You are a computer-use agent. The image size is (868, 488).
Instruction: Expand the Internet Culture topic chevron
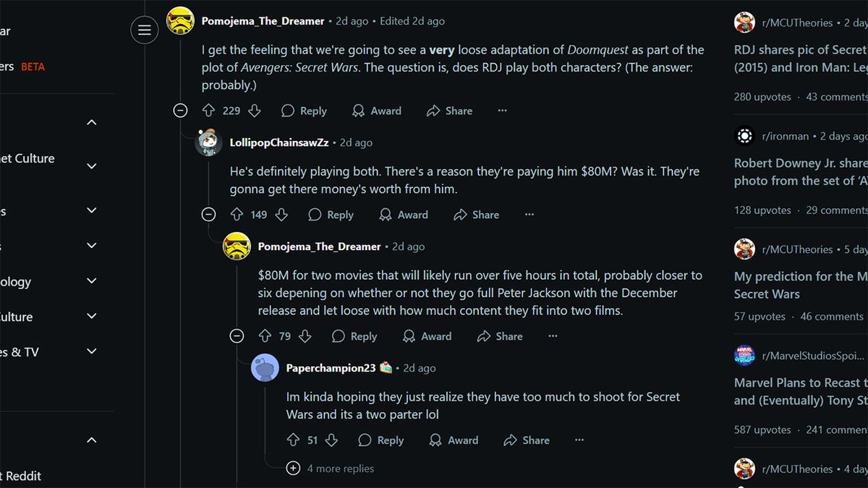pyautogui.click(x=91, y=166)
